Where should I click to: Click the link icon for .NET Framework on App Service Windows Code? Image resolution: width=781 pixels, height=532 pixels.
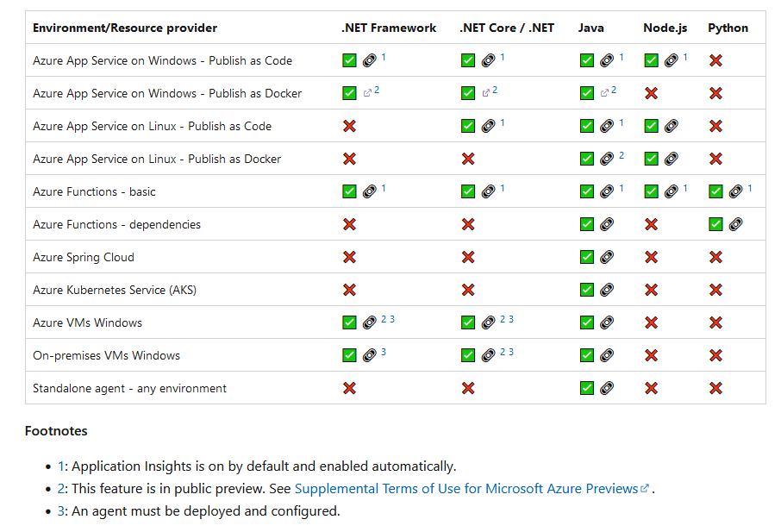(369, 60)
